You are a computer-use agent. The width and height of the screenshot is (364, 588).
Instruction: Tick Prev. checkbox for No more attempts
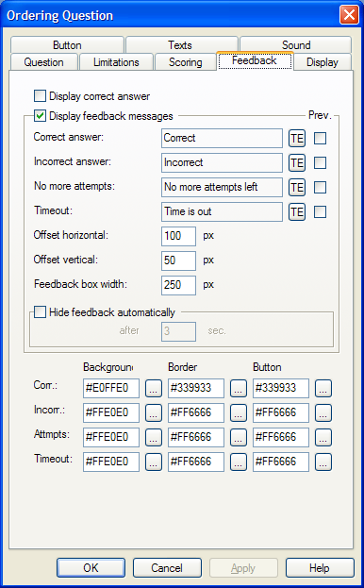[x=320, y=188]
